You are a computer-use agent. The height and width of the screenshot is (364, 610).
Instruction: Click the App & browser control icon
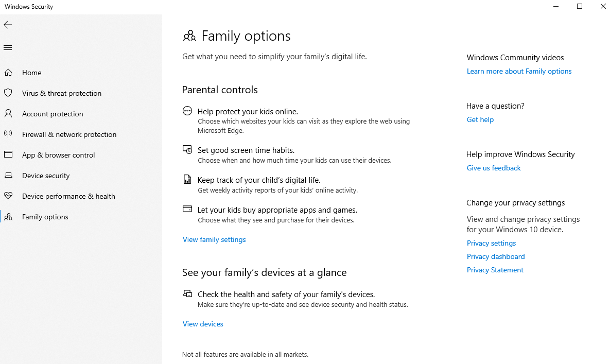coord(7,155)
